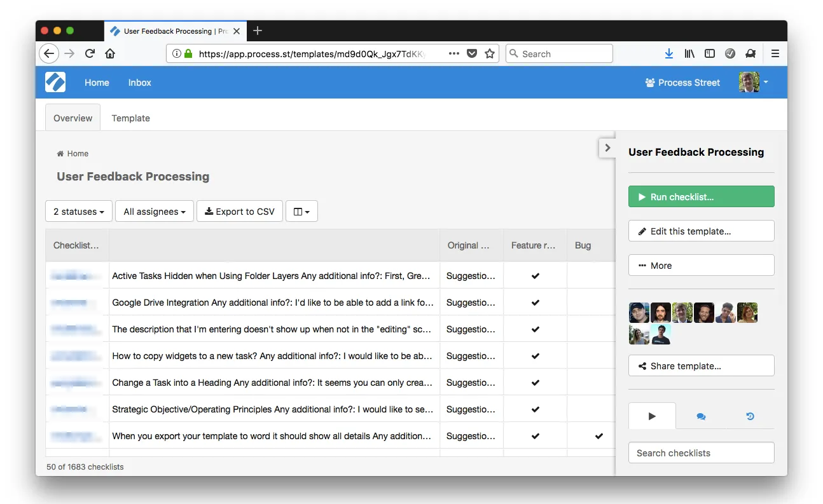This screenshot has width=823, height=504.
Task: Close the User Feedback Processing browser tab
Action: point(237,31)
